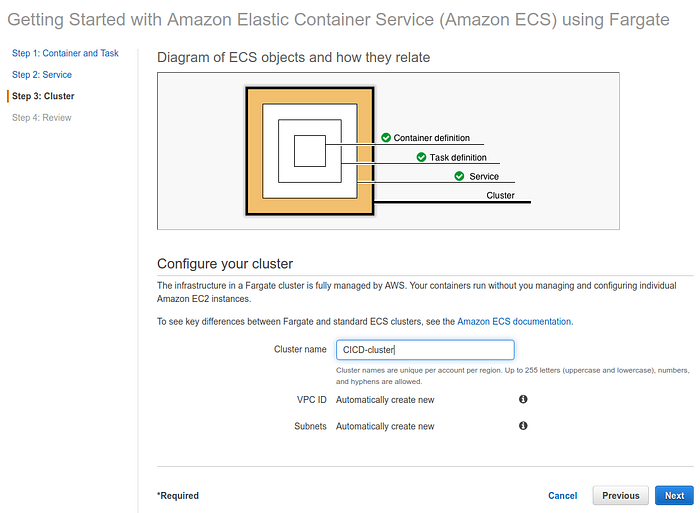
Task: Go to Step 2: Service
Action: pos(42,75)
